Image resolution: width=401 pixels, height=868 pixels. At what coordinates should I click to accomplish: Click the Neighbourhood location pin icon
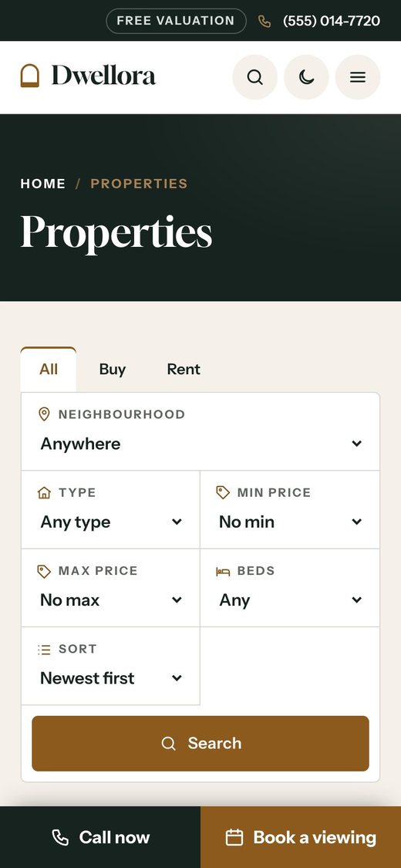pos(44,414)
